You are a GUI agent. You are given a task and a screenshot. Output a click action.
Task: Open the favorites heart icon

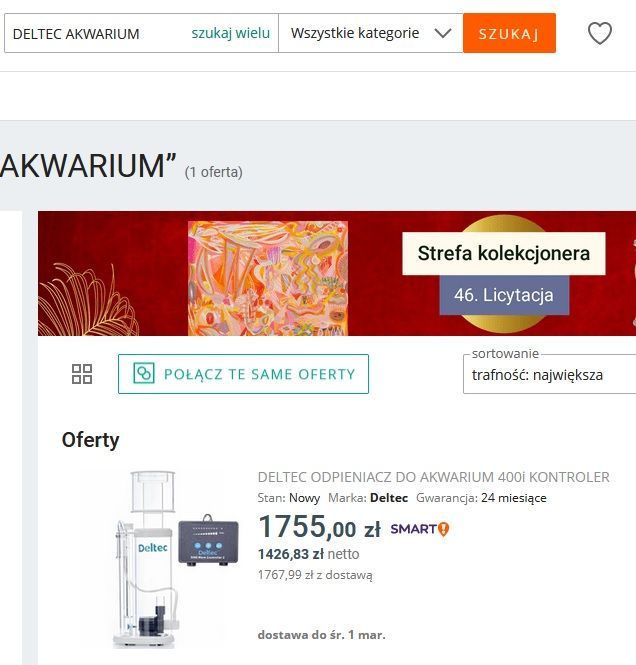600,33
